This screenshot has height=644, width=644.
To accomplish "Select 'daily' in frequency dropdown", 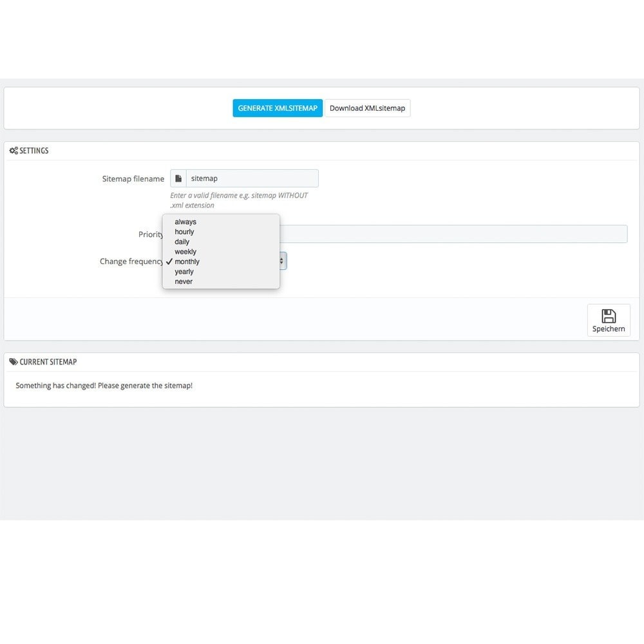I will [x=221, y=241].
